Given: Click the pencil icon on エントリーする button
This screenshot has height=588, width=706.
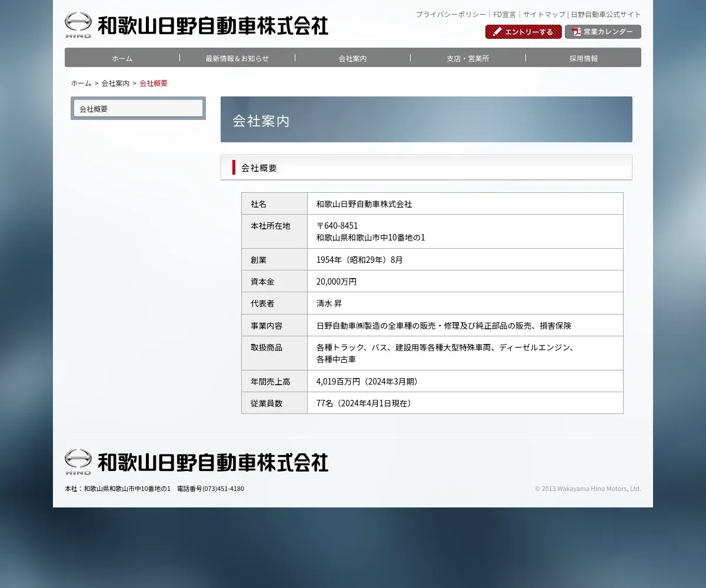Looking at the screenshot, I should (x=497, y=32).
